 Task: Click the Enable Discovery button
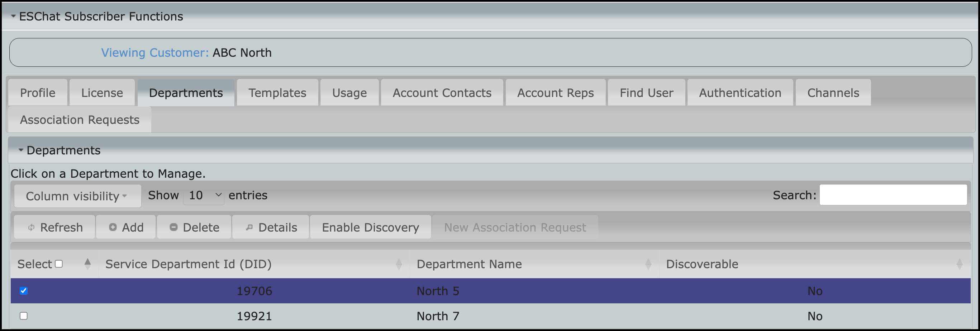click(x=370, y=227)
